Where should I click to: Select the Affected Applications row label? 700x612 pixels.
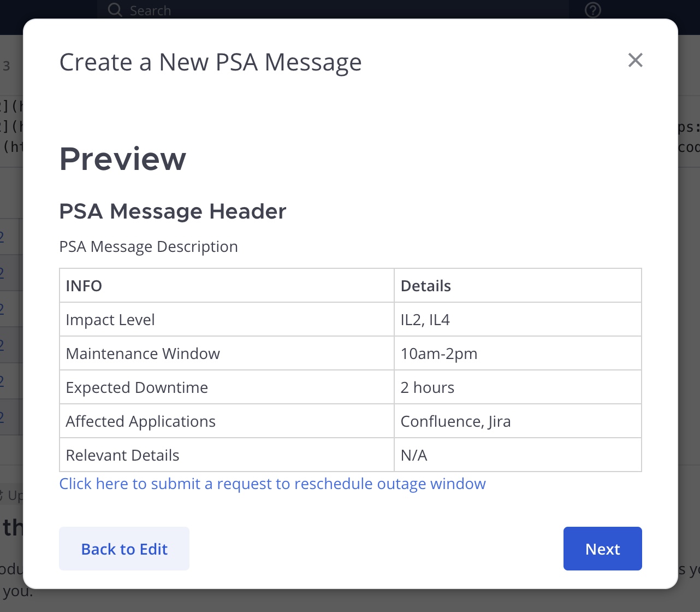[x=140, y=421]
